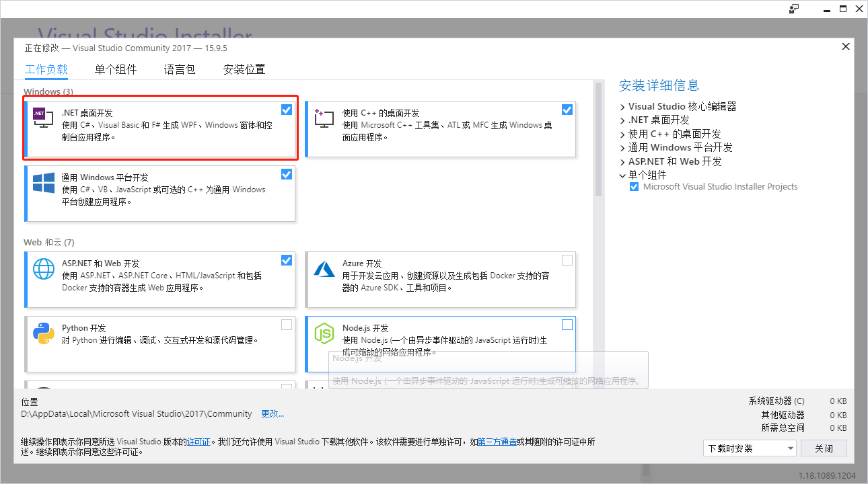
Task: Check the Python 开发 workload checkbox
Action: [287, 325]
